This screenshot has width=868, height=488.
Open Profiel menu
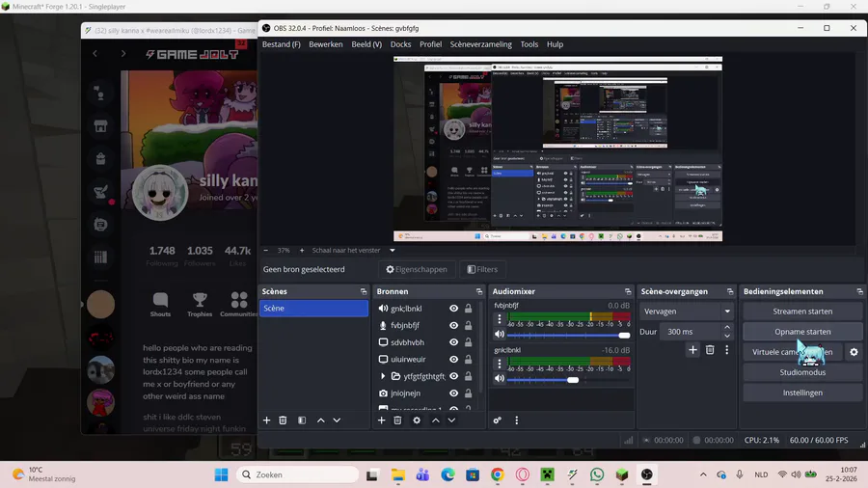point(430,44)
